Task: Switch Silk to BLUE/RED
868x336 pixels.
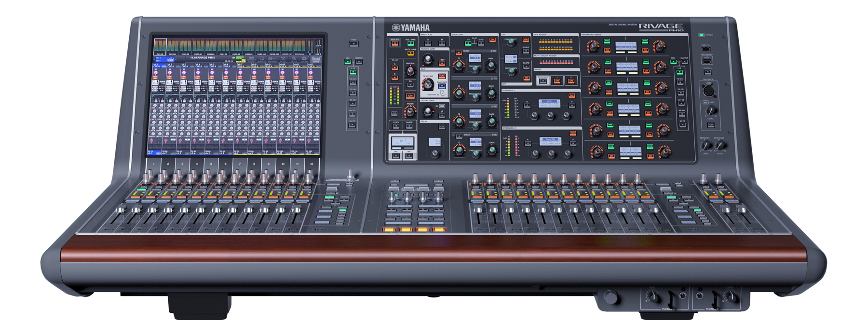Action: (x=442, y=86)
